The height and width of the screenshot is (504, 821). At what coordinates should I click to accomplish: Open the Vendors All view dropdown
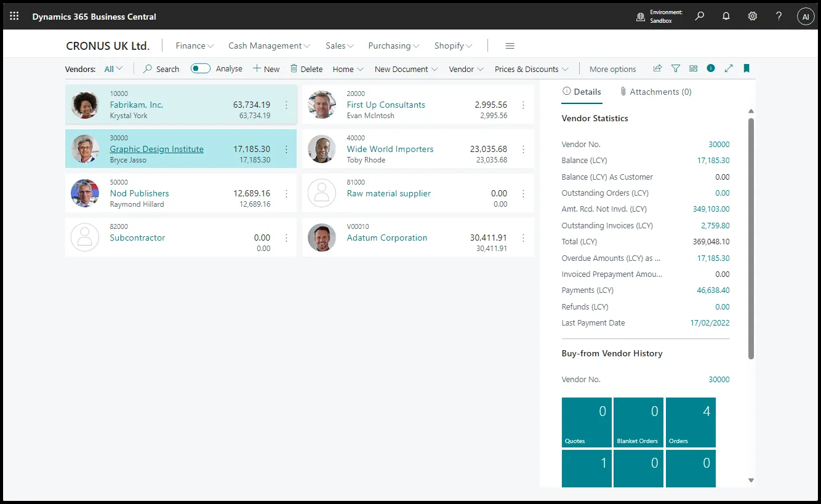tap(113, 69)
